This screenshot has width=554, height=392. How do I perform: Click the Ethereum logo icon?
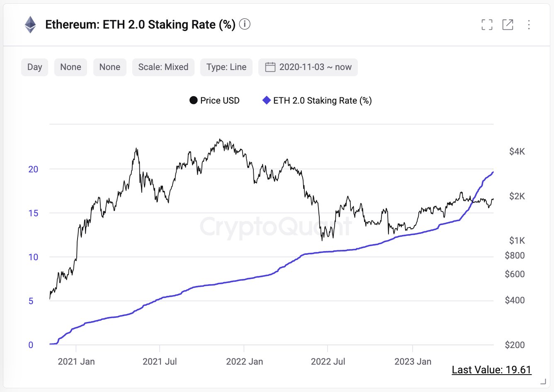(30, 25)
